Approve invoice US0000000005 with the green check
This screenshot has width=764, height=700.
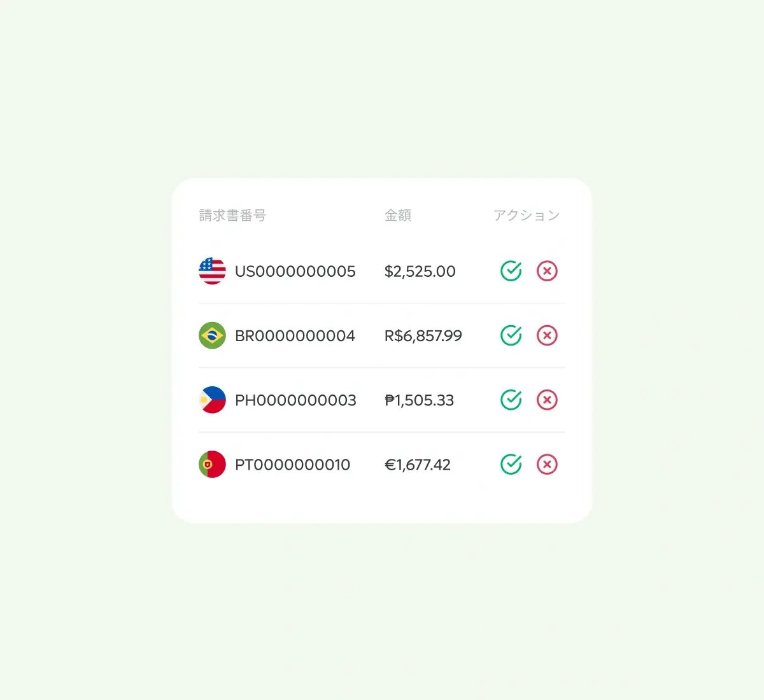pyautogui.click(x=511, y=272)
